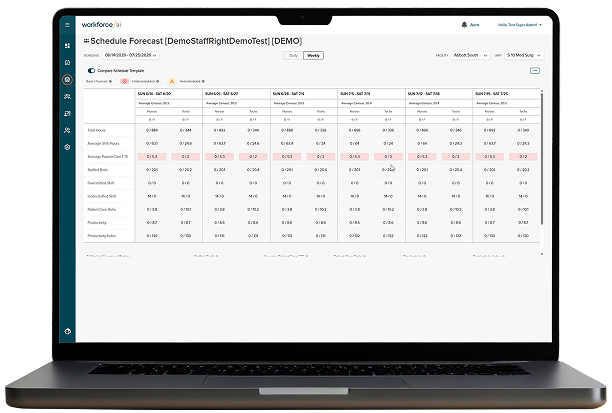Open the people group sidebar icon
The width and height of the screenshot is (612, 413).
pyautogui.click(x=67, y=96)
